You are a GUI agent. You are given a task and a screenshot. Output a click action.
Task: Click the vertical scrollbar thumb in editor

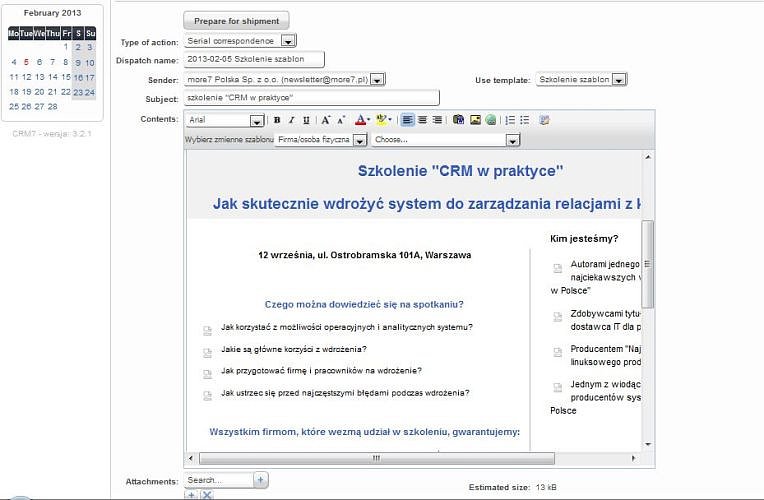(x=648, y=264)
